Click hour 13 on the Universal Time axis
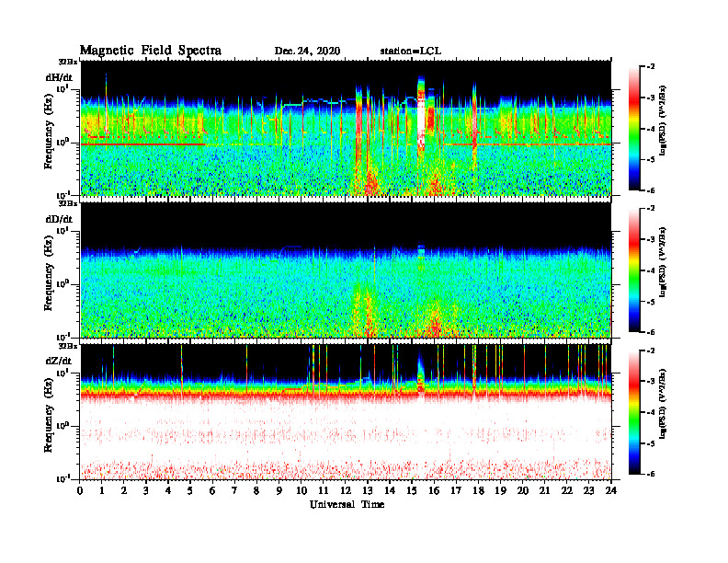 tap(368, 491)
